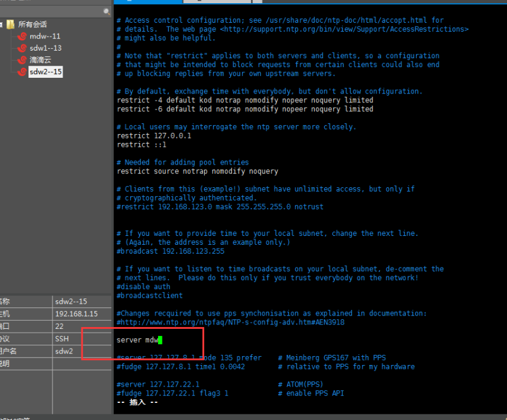Click the search magnifier icon in session manager

[106, 12]
